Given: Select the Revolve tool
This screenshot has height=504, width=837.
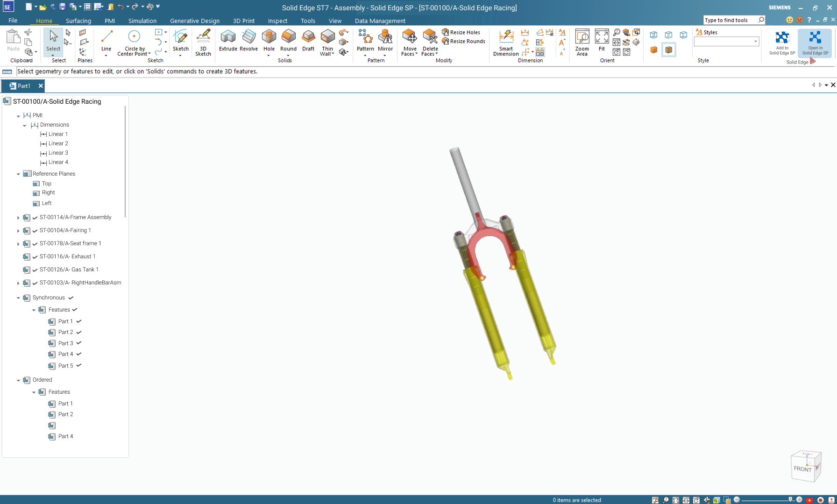Looking at the screenshot, I should [248, 41].
